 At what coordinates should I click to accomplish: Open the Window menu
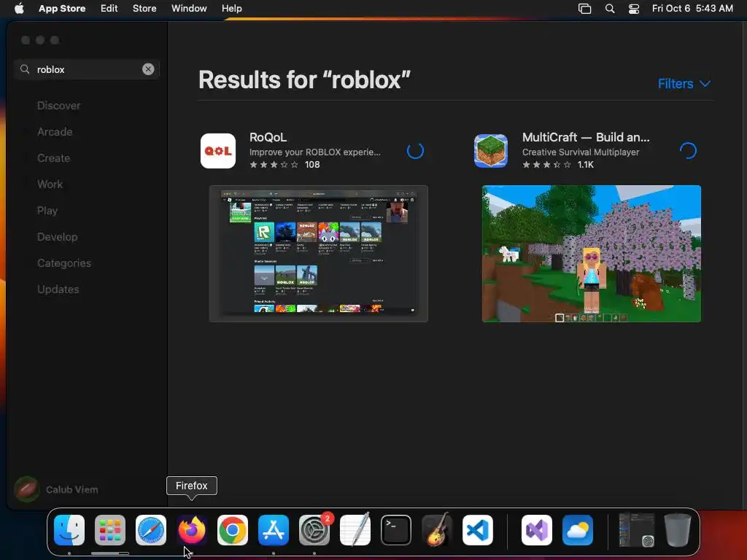pyautogui.click(x=189, y=9)
